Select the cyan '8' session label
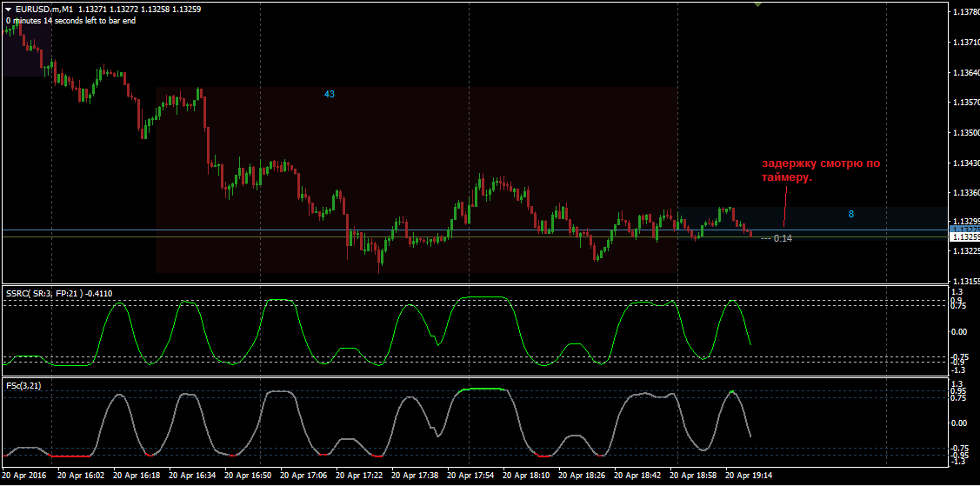 (x=851, y=214)
